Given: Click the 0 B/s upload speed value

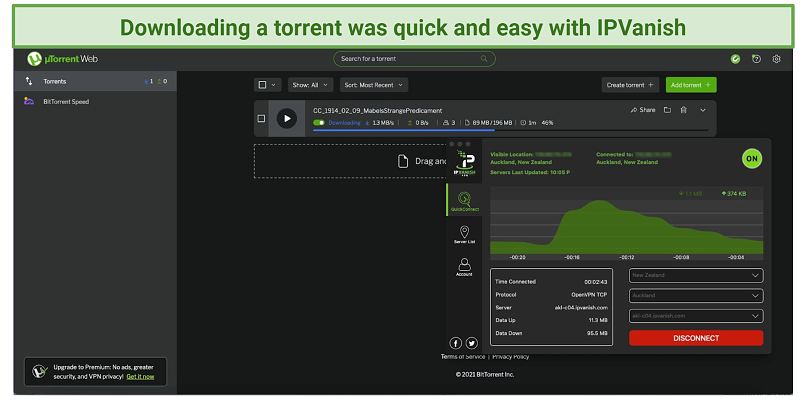Looking at the screenshot, I should pyautogui.click(x=422, y=123).
